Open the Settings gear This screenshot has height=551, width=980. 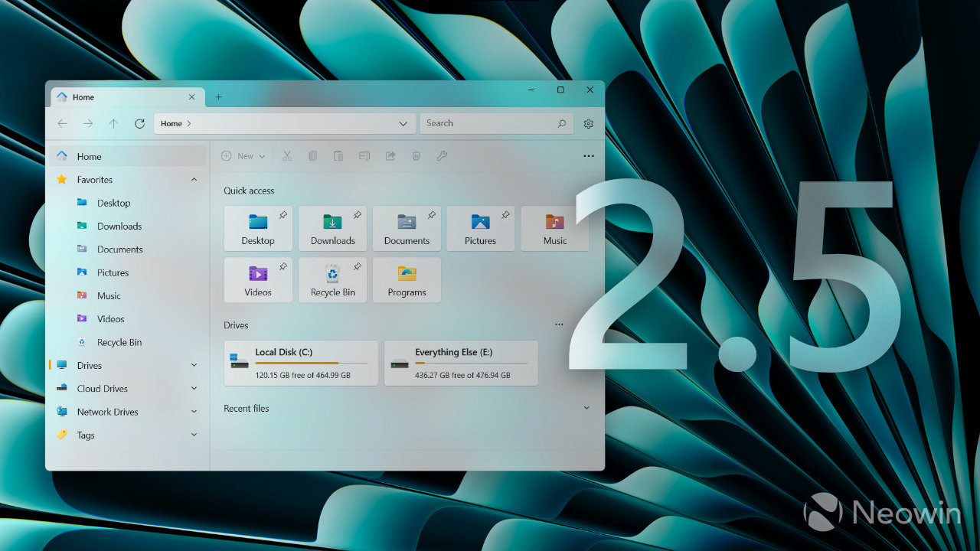click(x=588, y=123)
